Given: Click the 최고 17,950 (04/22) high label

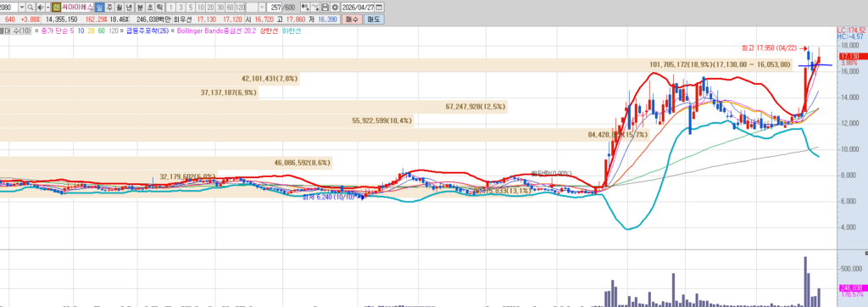Looking at the screenshot, I should [770, 47].
